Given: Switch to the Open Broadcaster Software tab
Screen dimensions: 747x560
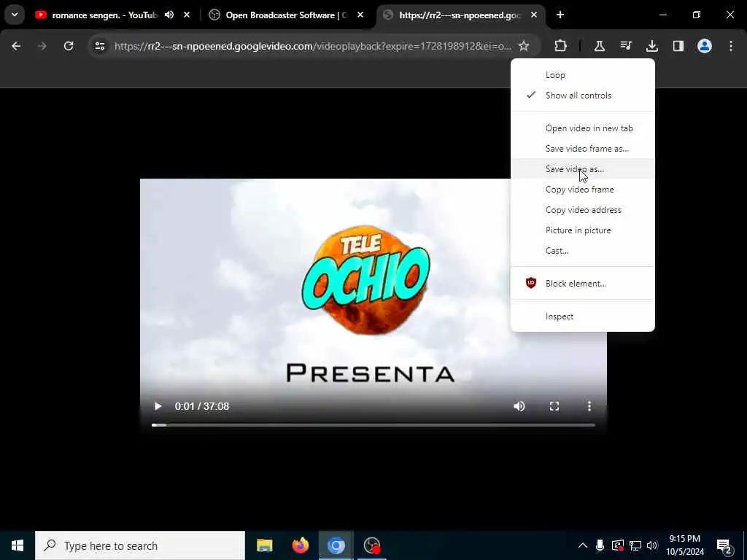Looking at the screenshot, I should click(x=286, y=15).
